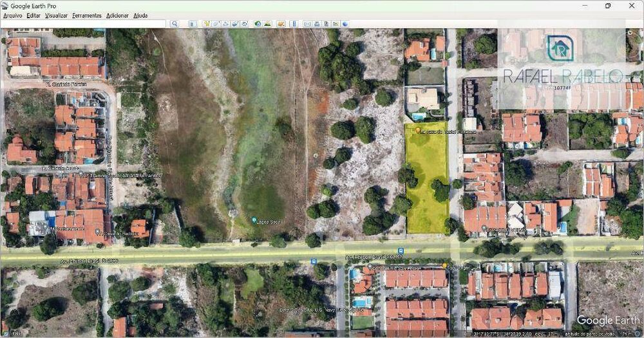Toggle sunlight across the landscape icon
Viewport: 644px width, 338px height.
pos(268,24)
